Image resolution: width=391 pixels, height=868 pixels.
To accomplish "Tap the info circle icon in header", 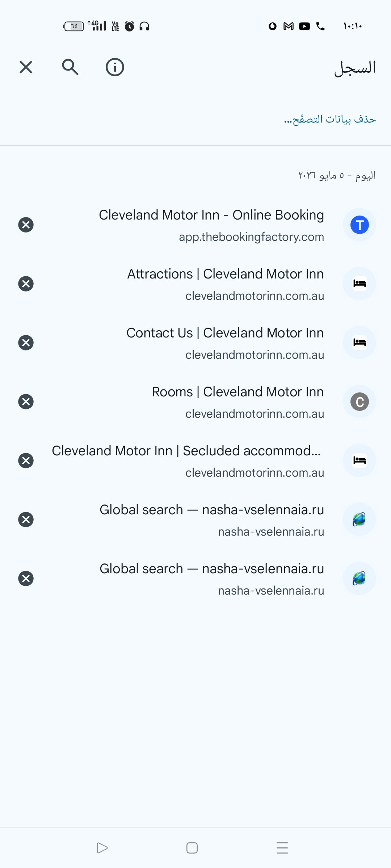I will click(115, 67).
